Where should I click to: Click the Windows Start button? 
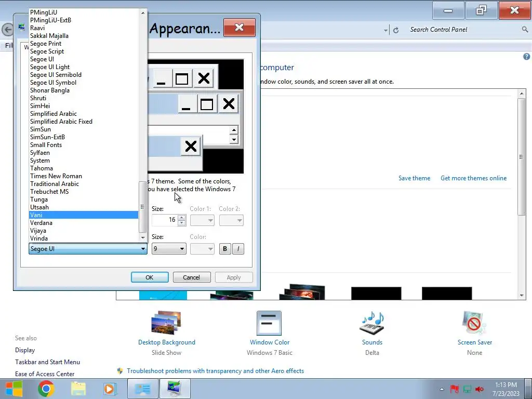[14, 389]
